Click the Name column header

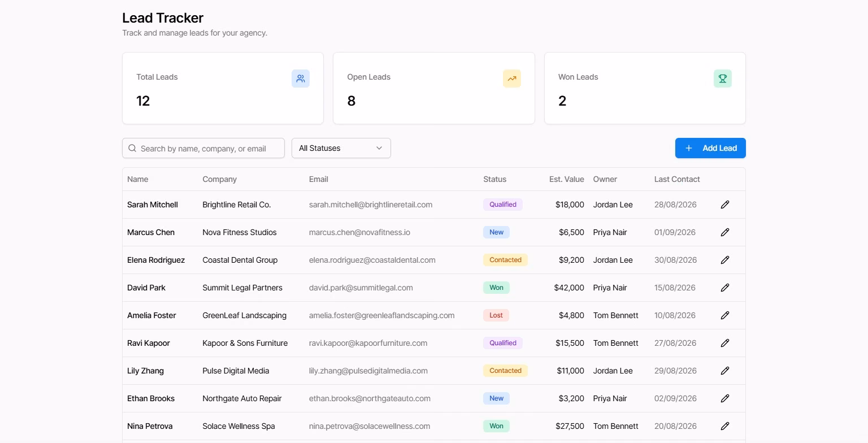click(138, 179)
